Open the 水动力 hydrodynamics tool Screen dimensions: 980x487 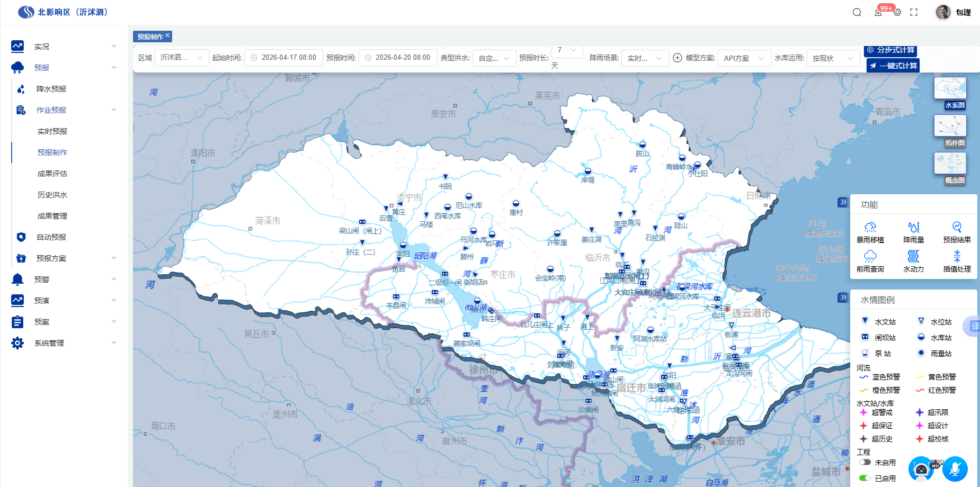[913, 257]
